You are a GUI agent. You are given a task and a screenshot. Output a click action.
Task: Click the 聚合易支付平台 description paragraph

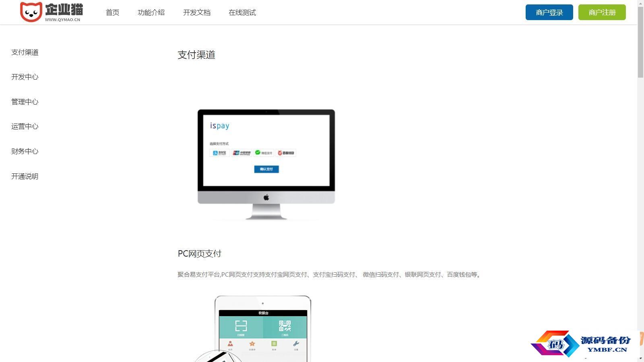[330, 275]
